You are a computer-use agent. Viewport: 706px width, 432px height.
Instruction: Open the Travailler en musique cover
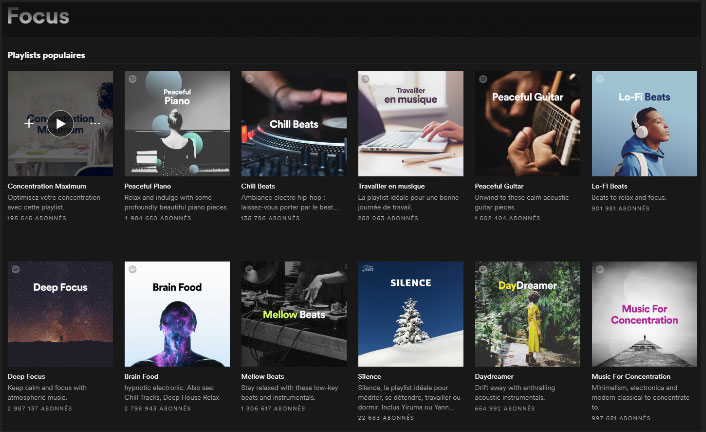(411, 123)
